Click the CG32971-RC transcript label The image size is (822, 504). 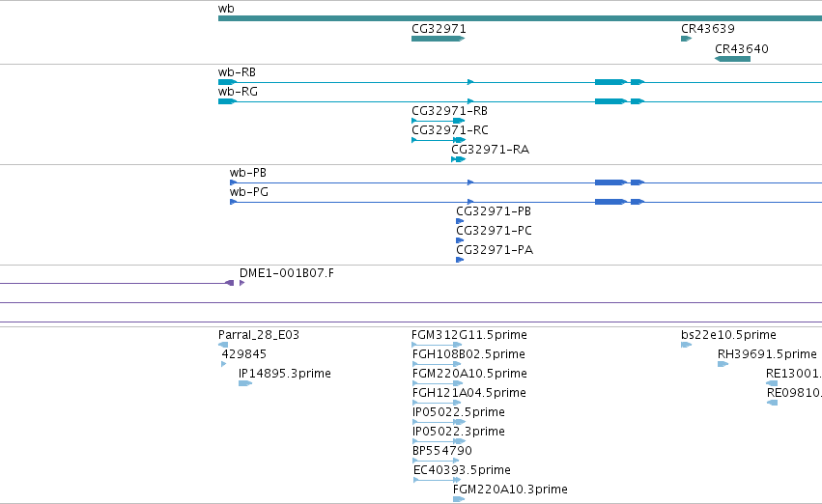tap(450, 130)
